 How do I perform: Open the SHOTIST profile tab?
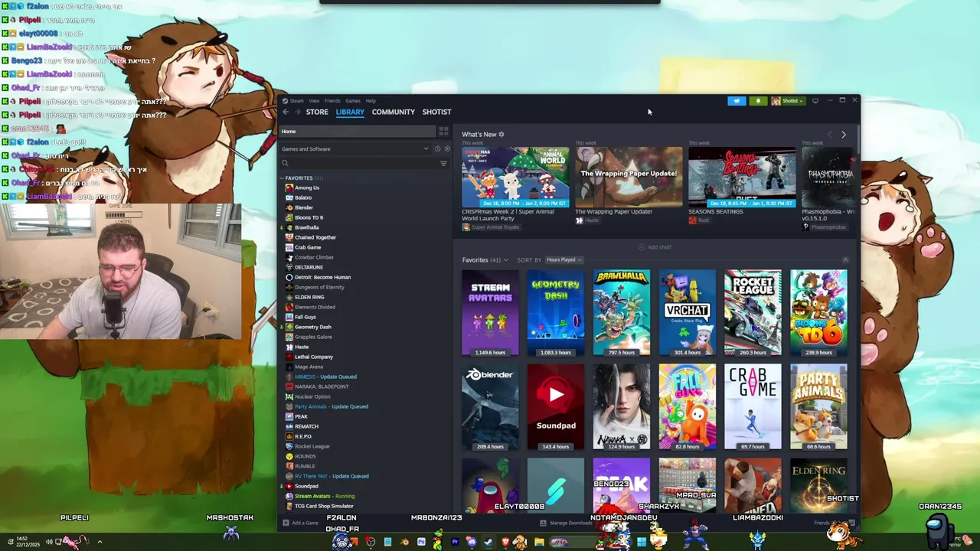(x=436, y=112)
